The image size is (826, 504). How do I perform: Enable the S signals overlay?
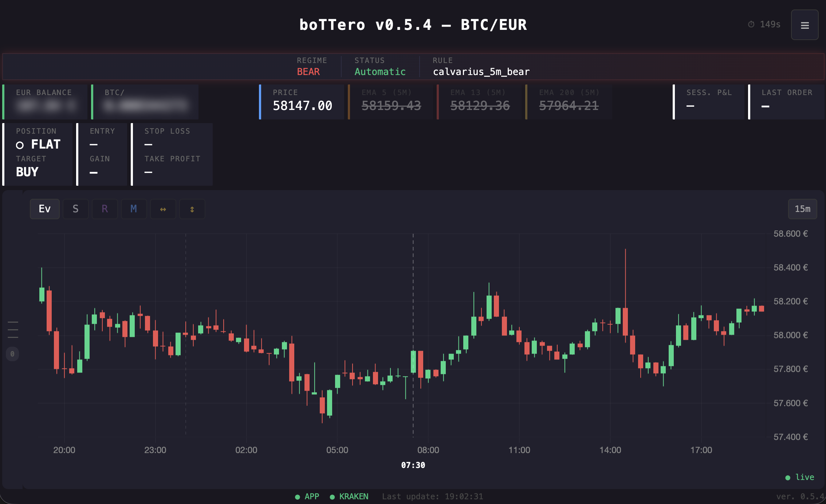75,209
